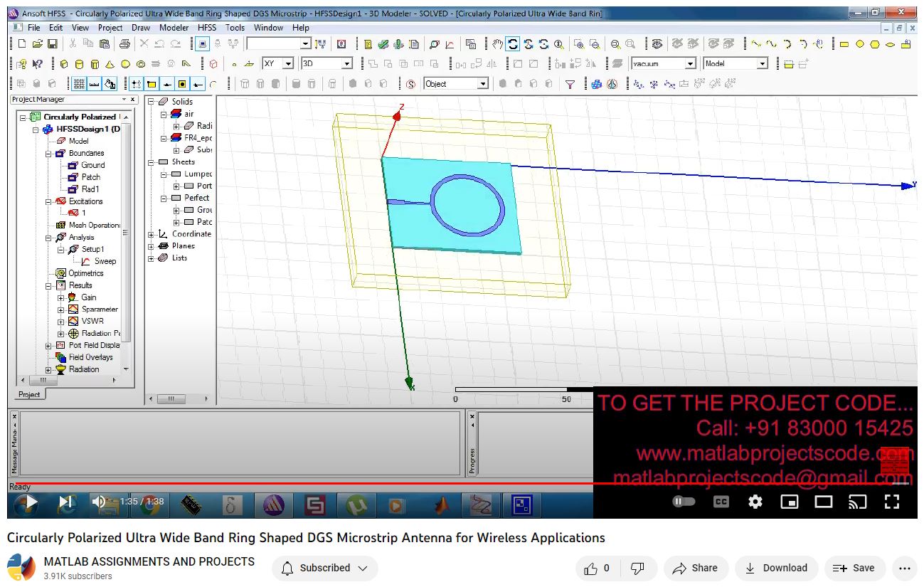Viewport: 924px width, 587px height.
Task: Click the Share button
Action: (x=695, y=569)
